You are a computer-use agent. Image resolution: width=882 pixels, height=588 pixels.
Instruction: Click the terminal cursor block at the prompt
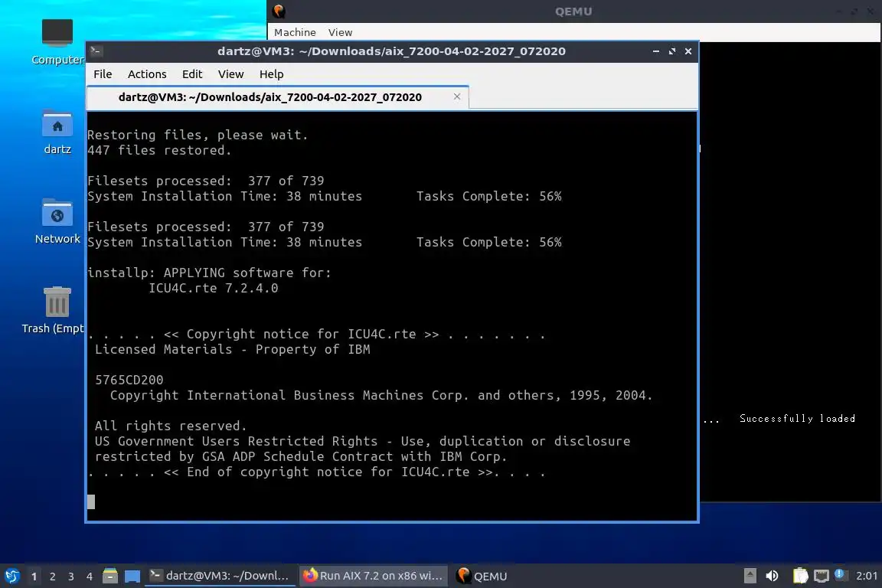[91, 502]
